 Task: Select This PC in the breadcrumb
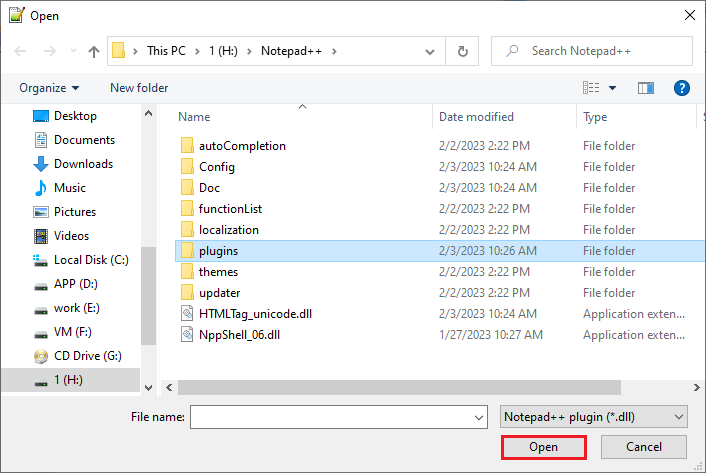pyautogui.click(x=166, y=51)
